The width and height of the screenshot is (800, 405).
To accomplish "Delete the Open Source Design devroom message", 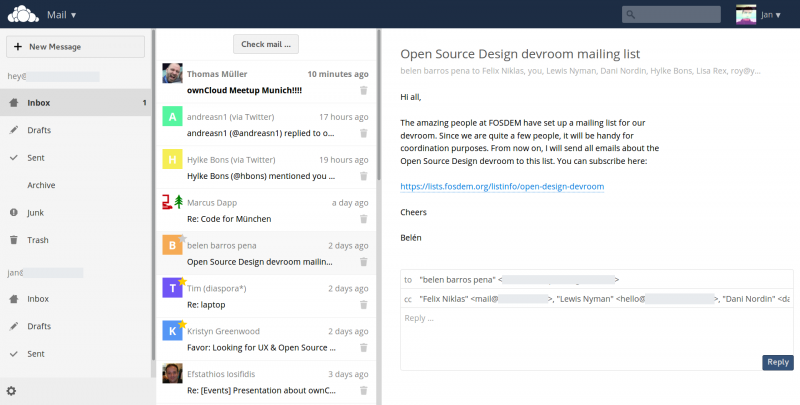I will pyautogui.click(x=364, y=262).
